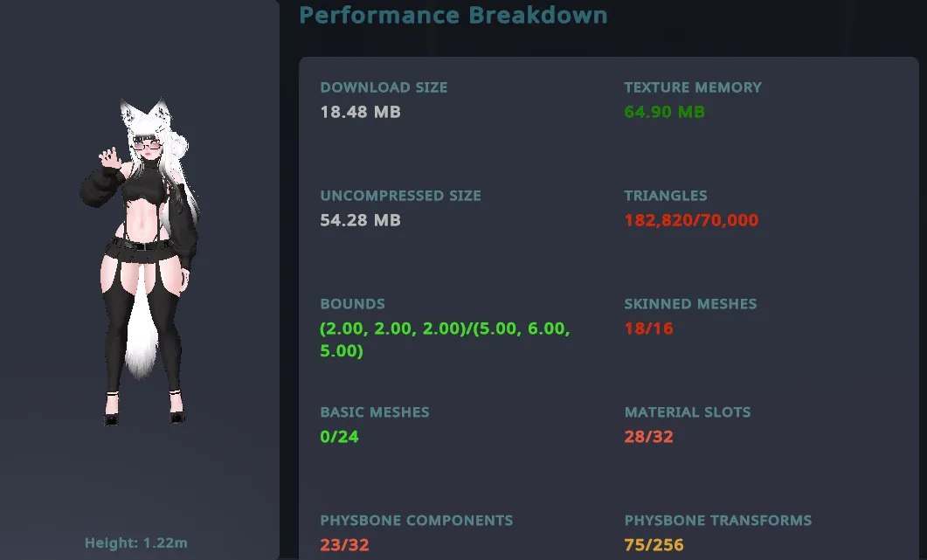Click the 54.28 MB uncompressed value
The height and width of the screenshot is (560, 927).
pos(360,220)
